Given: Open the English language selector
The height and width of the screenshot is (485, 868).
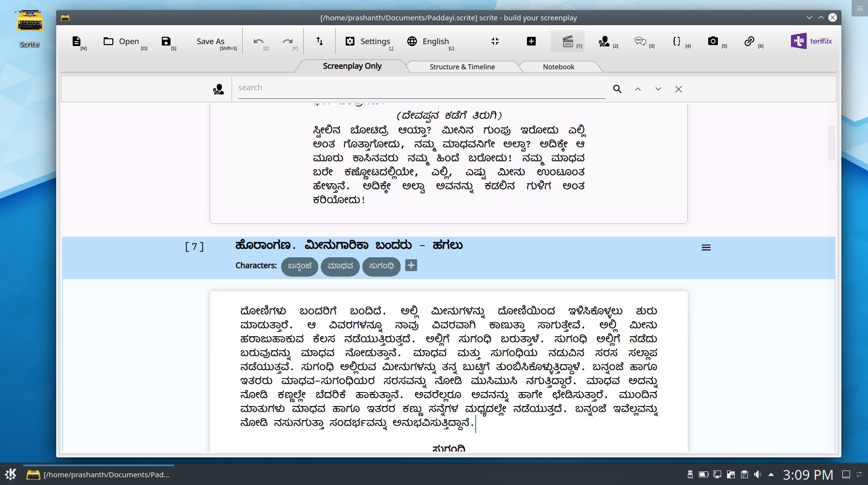Looking at the screenshot, I should click(x=429, y=41).
